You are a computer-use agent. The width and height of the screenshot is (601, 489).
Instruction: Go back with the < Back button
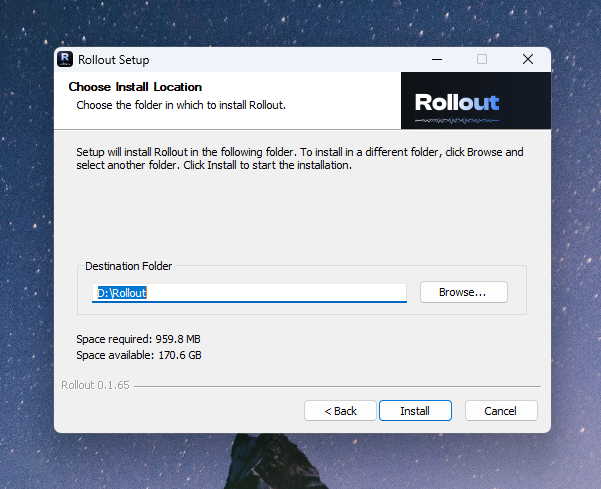point(340,411)
